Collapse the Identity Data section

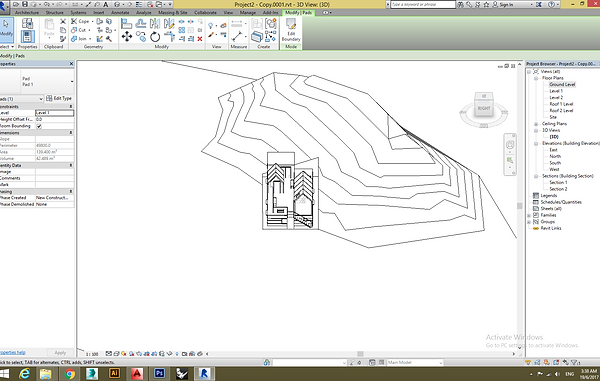71,165
